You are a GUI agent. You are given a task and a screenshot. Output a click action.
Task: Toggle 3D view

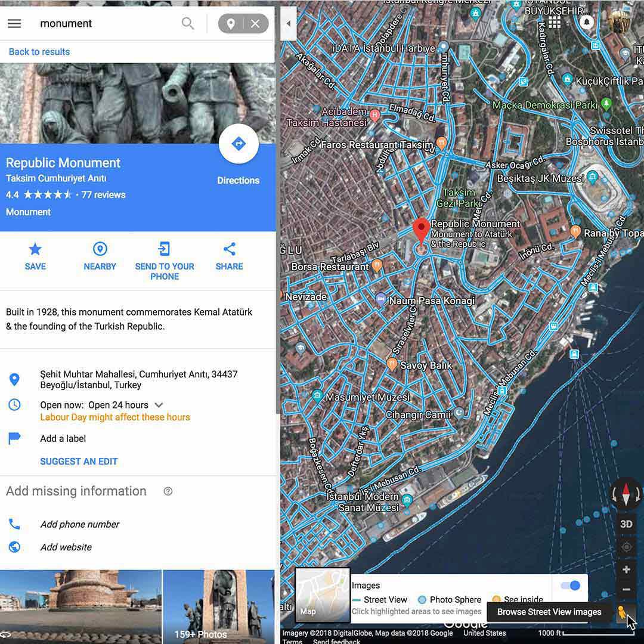pyautogui.click(x=626, y=524)
